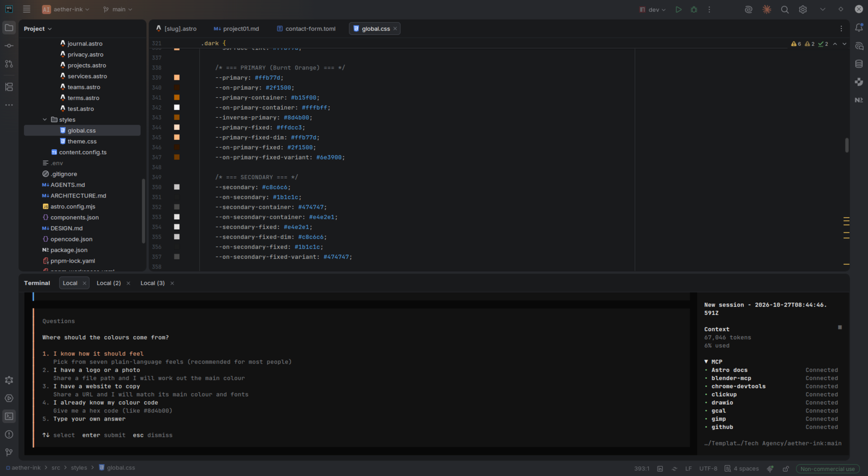The height and width of the screenshot is (476, 868).
Task: Open the aether-ink project dropdown
Action: pyautogui.click(x=66, y=9)
